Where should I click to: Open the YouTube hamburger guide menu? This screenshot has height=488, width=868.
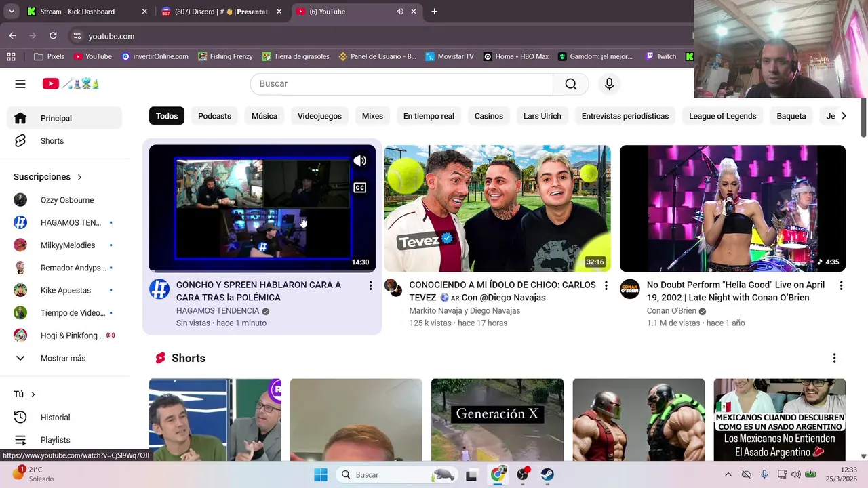pyautogui.click(x=20, y=84)
